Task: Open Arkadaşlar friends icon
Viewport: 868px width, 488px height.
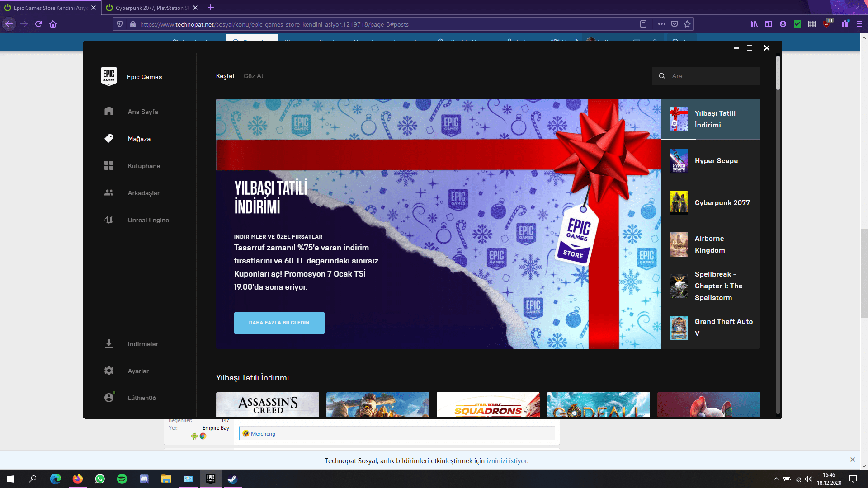Action: [x=109, y=192]
